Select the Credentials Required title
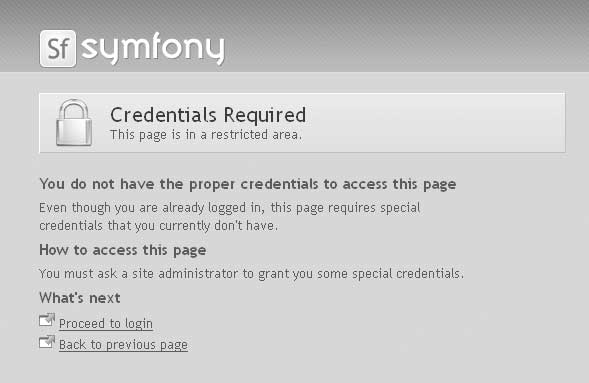The width and height of the screenshot is (589, 383). point(208,115)
